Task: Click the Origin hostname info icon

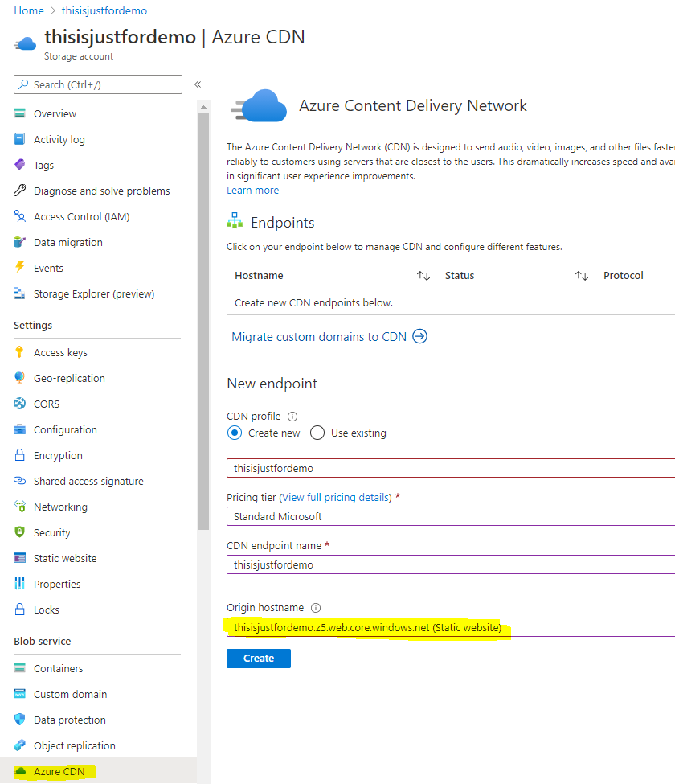Action: point(316,608)
